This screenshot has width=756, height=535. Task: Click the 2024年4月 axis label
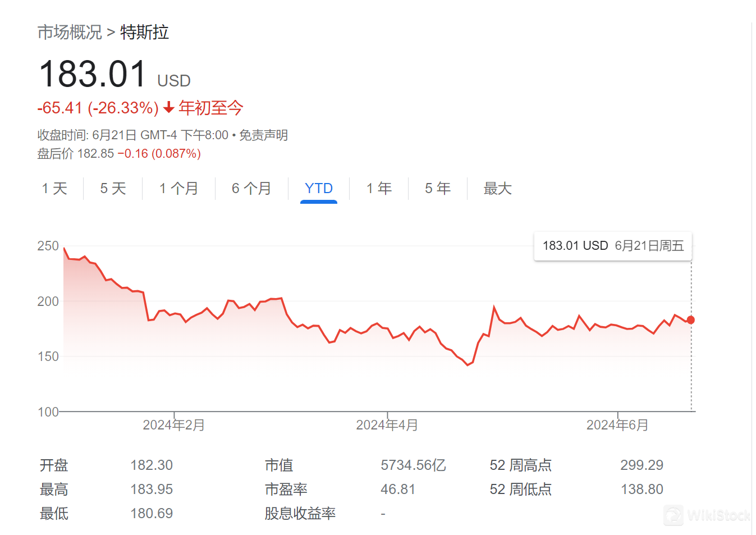(x=387, y=425)
